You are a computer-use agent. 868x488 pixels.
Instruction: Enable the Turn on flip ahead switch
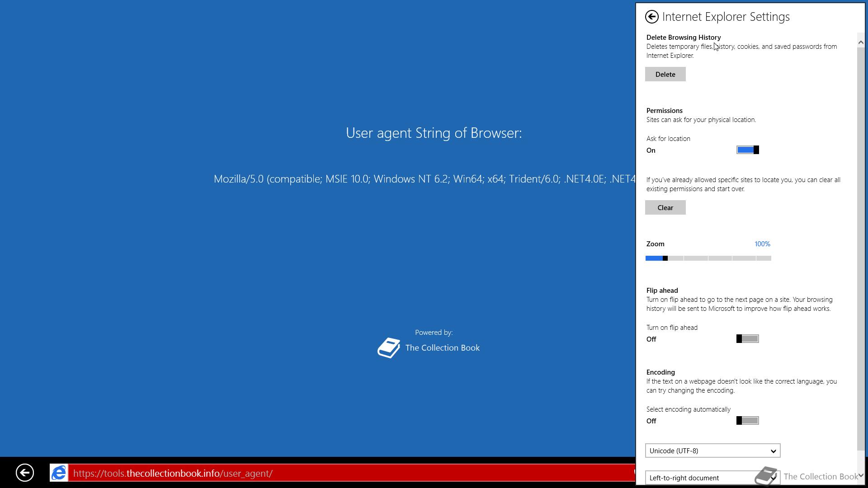click(748, 339)
